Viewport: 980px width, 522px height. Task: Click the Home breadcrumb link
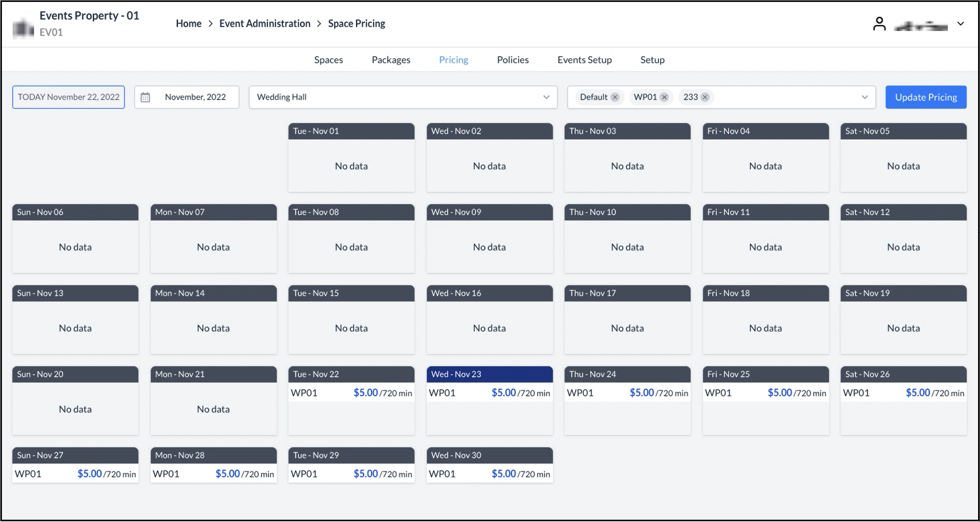pos(188,24)
